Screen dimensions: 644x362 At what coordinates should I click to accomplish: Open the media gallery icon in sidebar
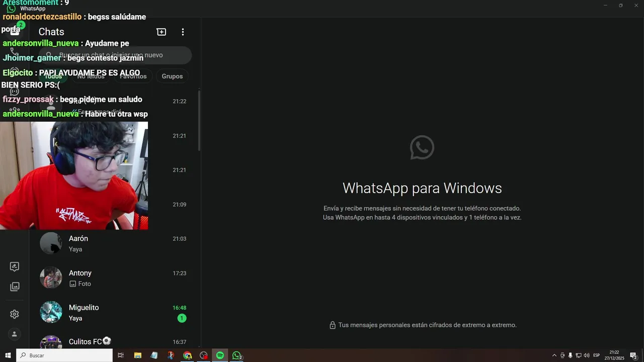point(15,287)
